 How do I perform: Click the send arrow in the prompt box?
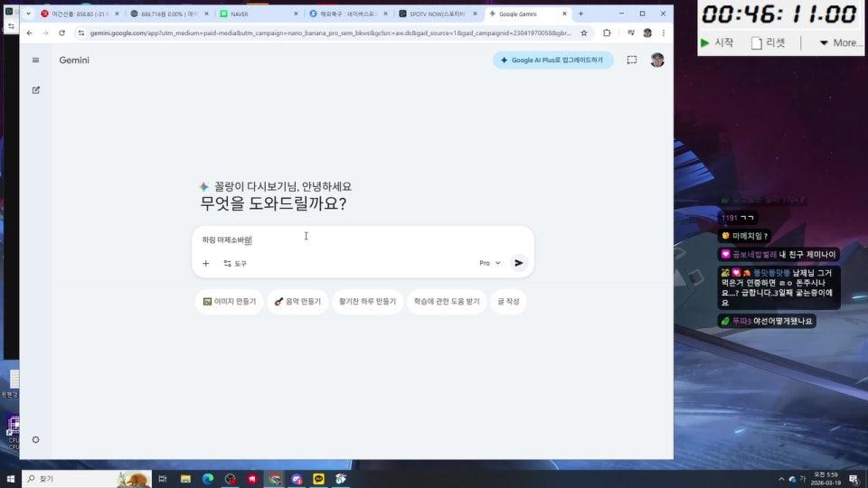[x=518, y=263]
